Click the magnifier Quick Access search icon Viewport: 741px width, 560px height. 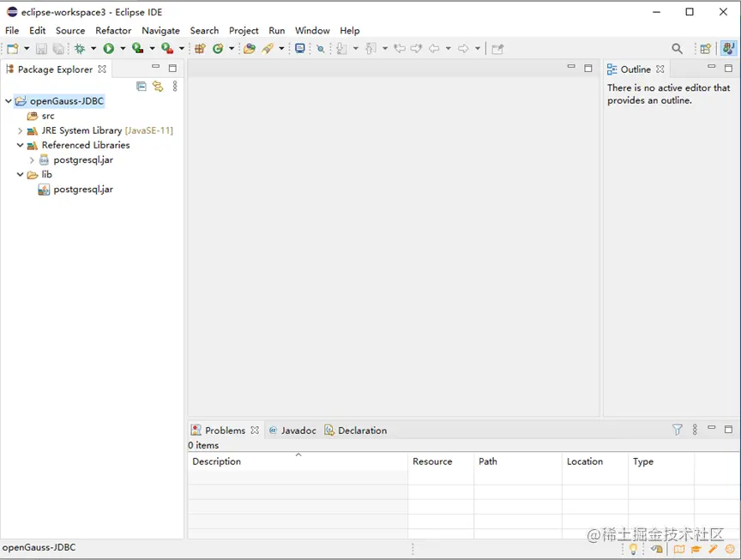tap(678, 48)
